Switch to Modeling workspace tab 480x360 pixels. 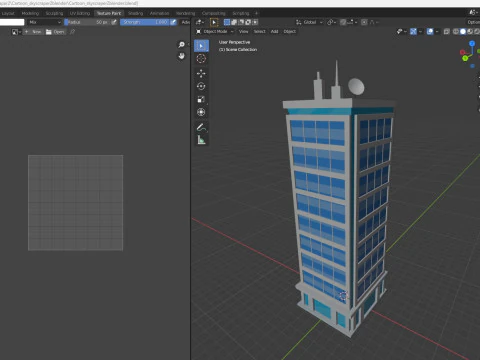pyautogui.click(x=30, y=13)
